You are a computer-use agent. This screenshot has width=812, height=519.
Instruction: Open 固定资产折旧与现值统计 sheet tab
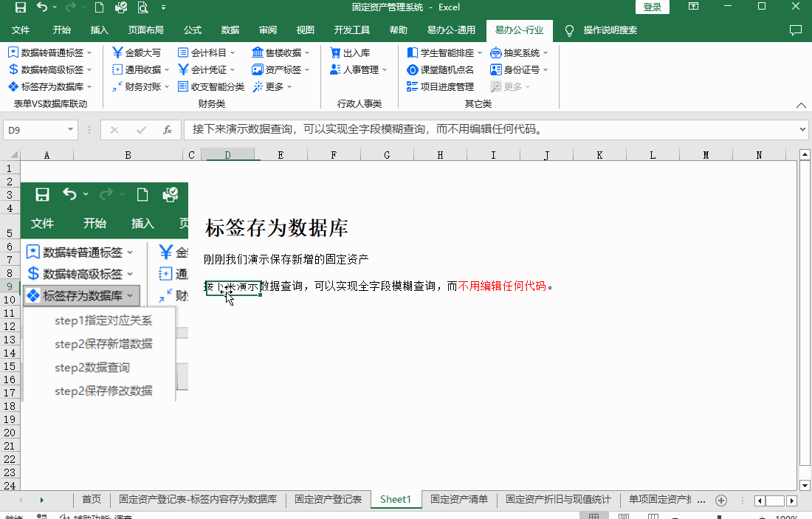(x=558, y=499)
